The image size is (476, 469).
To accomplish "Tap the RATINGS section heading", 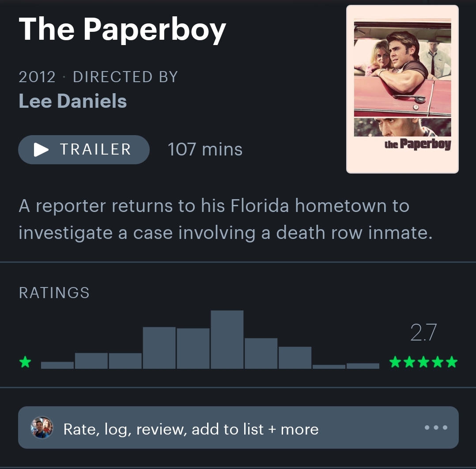I will pyautogui.click(x=54, y=293).
